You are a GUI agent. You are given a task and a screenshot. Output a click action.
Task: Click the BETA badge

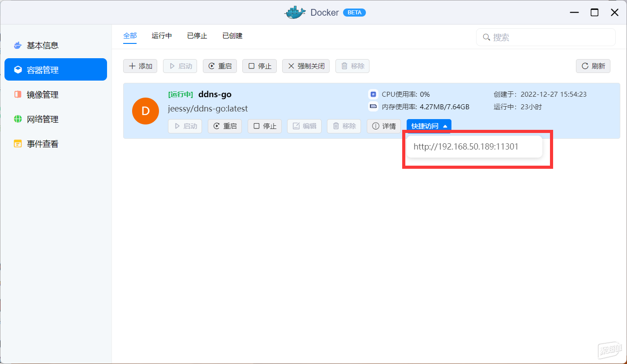[354, 13]
